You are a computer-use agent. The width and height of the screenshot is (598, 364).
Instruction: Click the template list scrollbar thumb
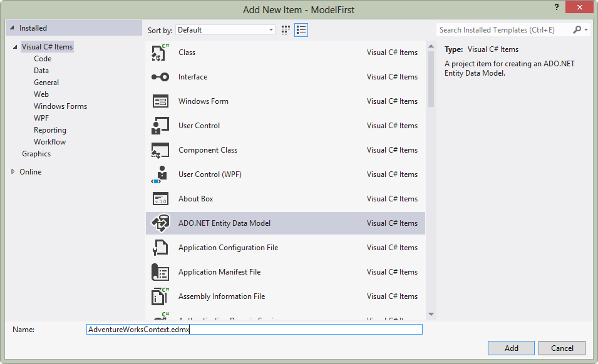431,79
